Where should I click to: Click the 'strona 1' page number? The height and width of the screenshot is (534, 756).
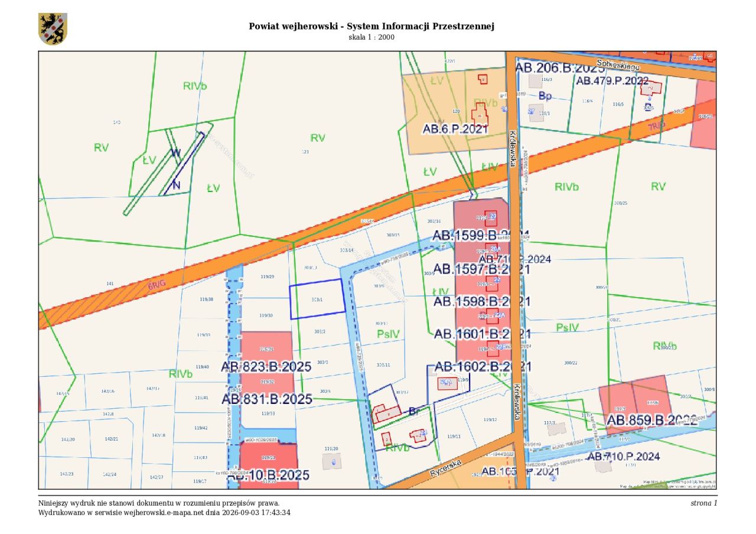click(704, 503)
